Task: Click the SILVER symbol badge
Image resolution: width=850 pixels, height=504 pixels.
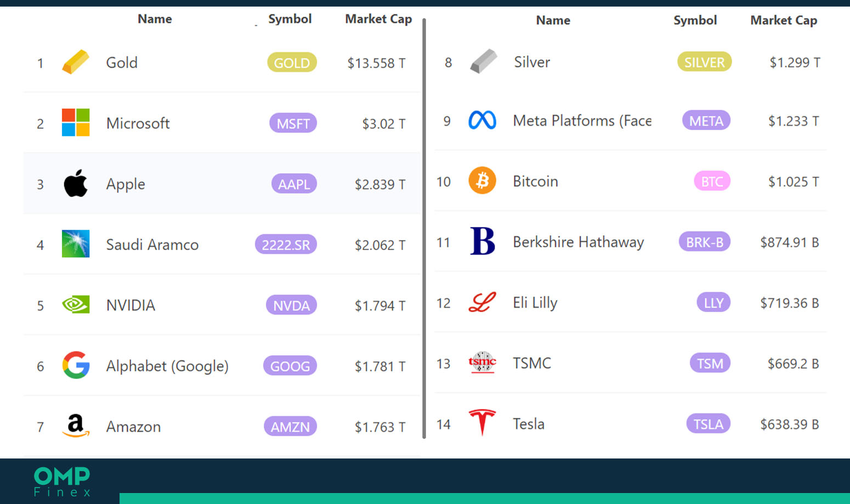Action: coord(704,62)
